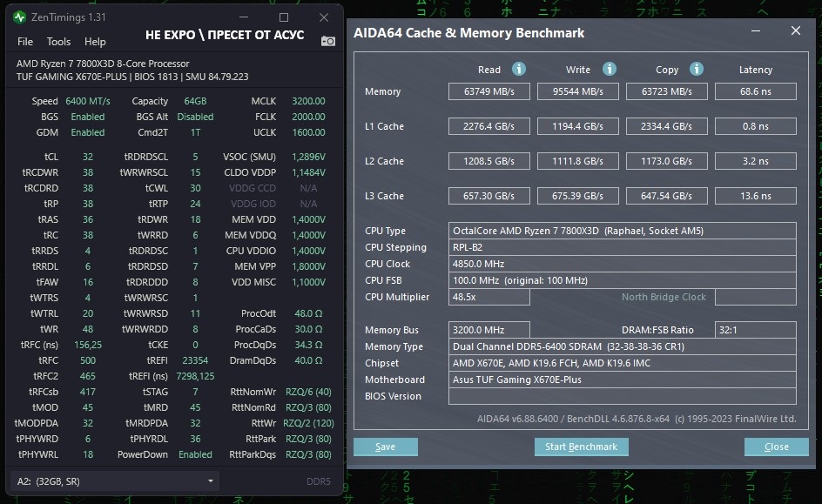The width and height of the screenshot is (822, 504).
Task: Open the Tools menu
Action: [x=58, y=42]
